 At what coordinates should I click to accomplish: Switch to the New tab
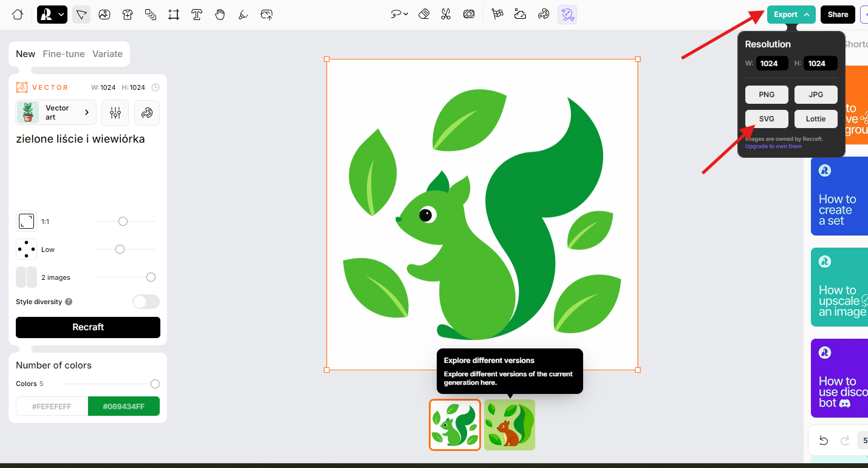pos(26,54)
